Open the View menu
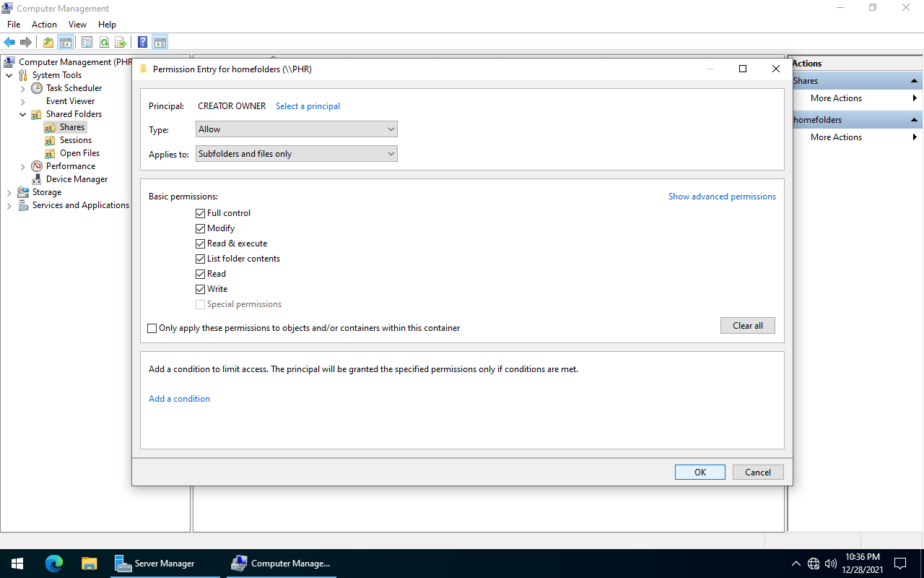This screenshot has height=578, width=924. 77,25
